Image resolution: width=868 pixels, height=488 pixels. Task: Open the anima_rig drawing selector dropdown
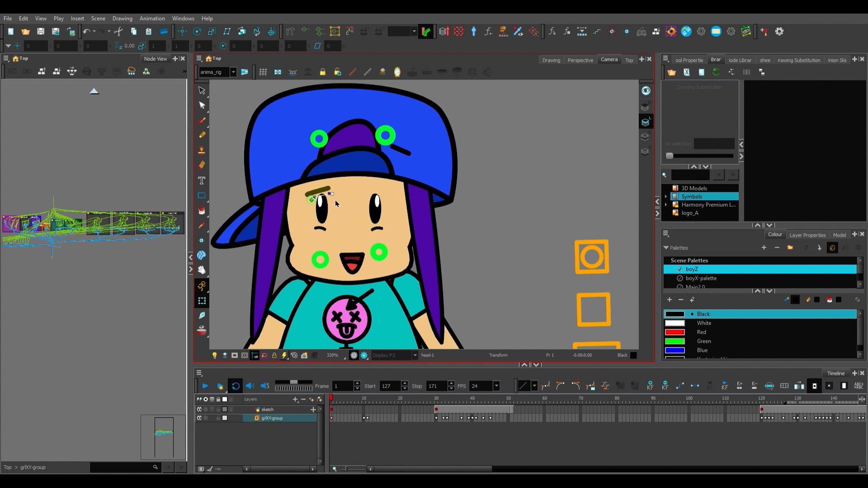tap(234, 72)
